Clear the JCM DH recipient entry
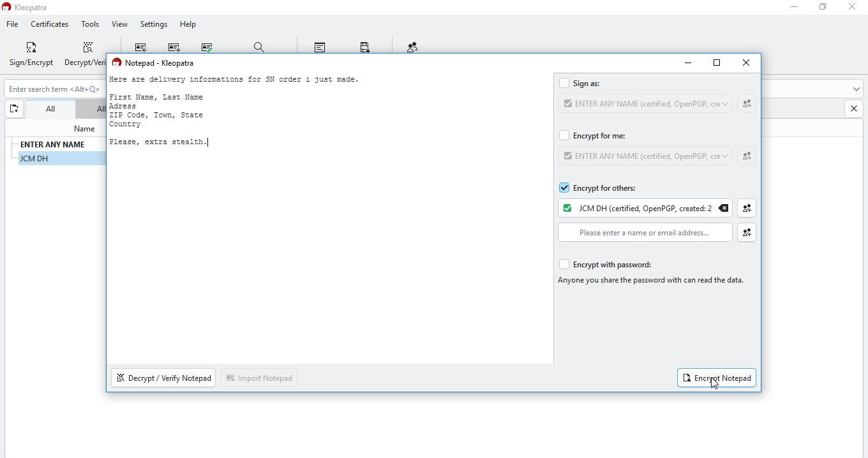Image resolution: width=868 pixels, height=458 pixels. tap(723, 209)
